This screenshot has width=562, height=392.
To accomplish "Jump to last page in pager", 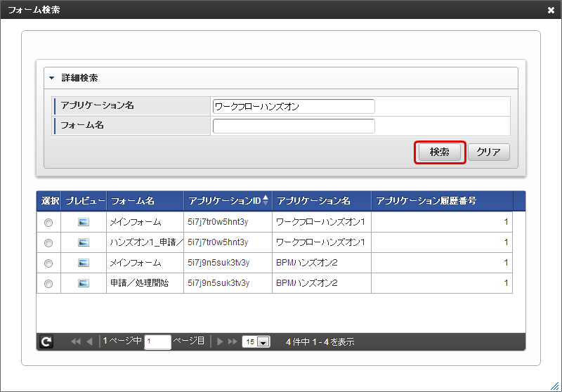I will pos(233,341).
